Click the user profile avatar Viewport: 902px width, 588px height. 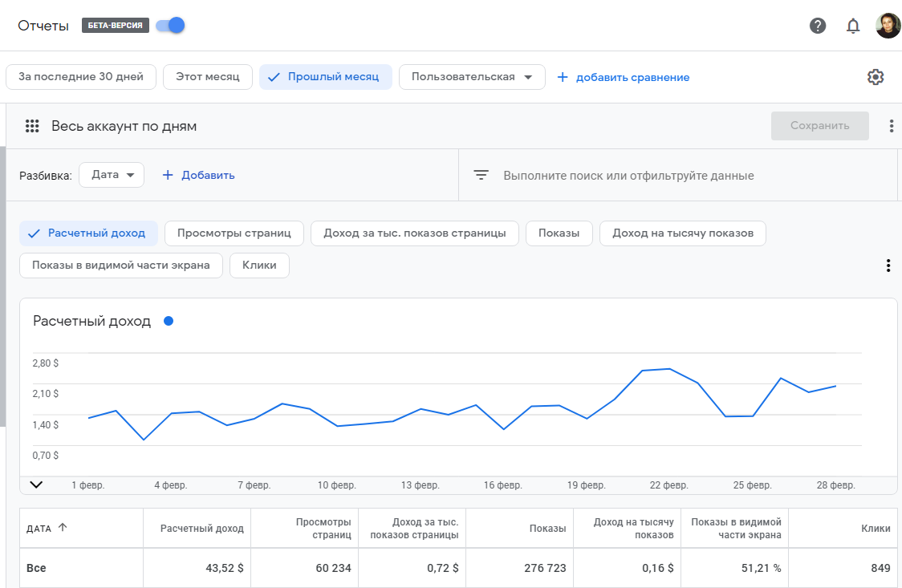(888, 26)
